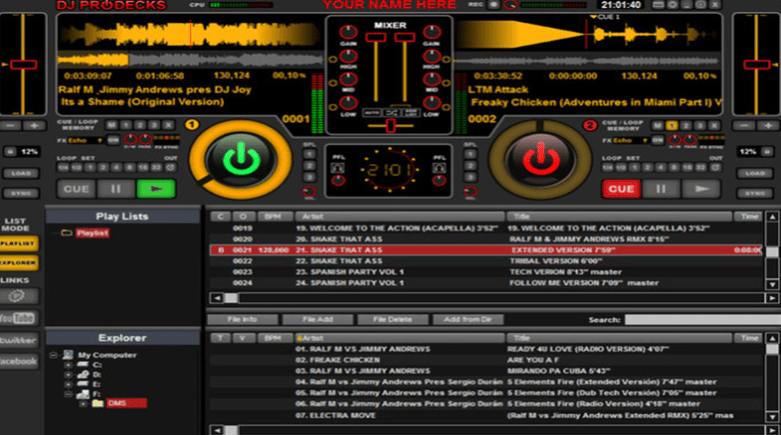Viewport: 781px width, 435px height.
Task: Pause deck 1 playback
Action: click(x=116, y=189)
